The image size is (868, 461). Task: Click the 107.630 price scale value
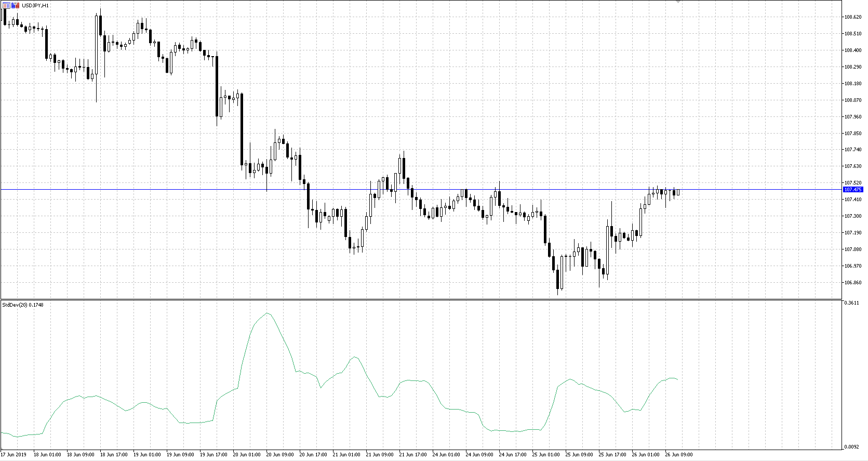tap(853, 166)
